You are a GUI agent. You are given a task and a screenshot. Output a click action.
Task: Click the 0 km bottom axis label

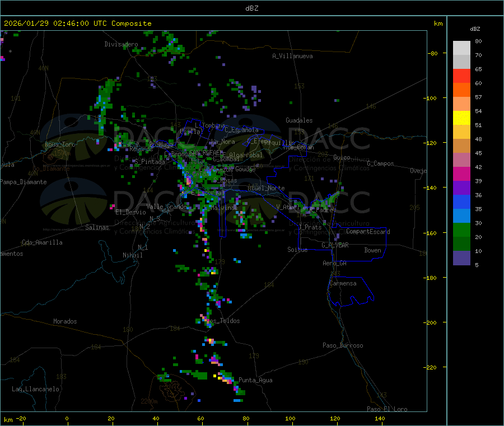tap(67, 418)
